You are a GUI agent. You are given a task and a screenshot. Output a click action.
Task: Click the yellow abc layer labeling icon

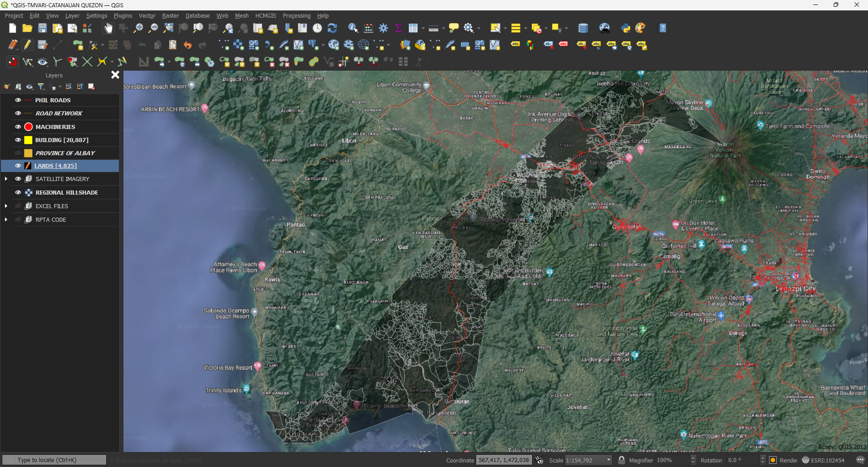click(515, 45)
